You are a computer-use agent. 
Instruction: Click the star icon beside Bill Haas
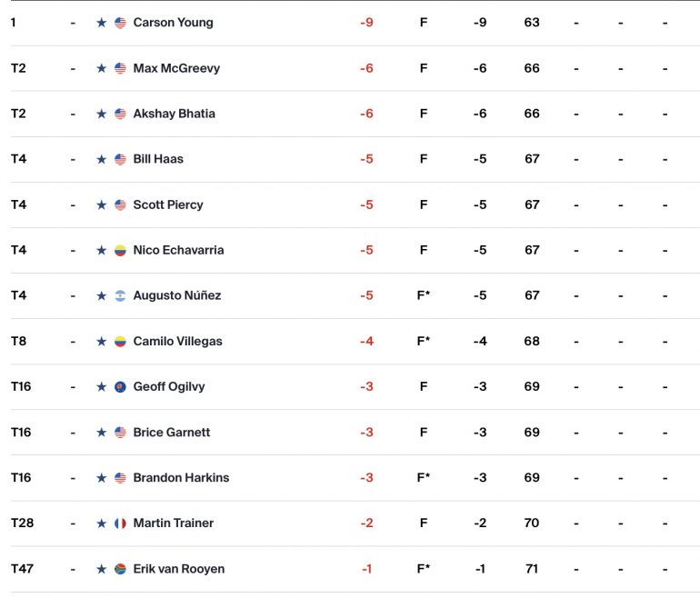(101, 159)
